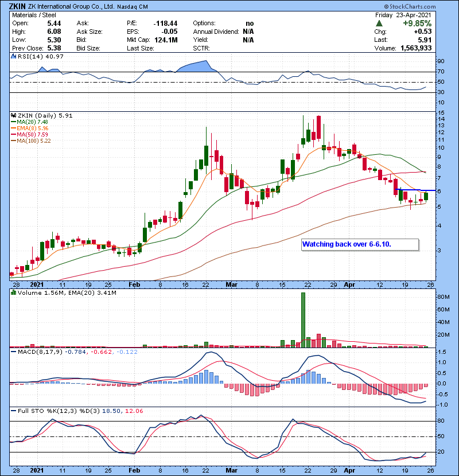Screen dimensions: 459x476
Task: Click the green up-triangle change indicator
Action: click(379, 24)
